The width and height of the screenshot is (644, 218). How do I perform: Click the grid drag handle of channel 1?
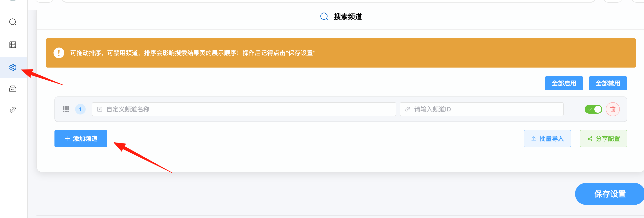pos(66,109)
